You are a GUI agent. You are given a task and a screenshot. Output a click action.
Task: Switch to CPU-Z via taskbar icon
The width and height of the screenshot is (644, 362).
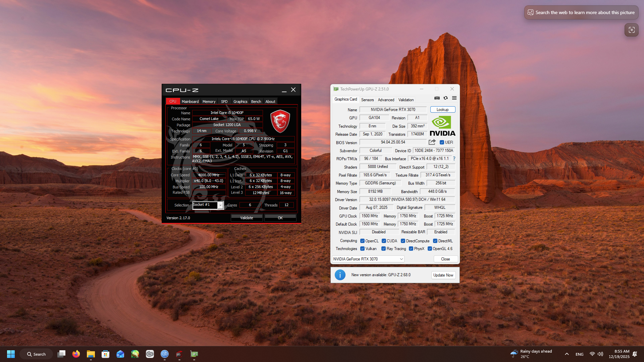coord(179,354)
